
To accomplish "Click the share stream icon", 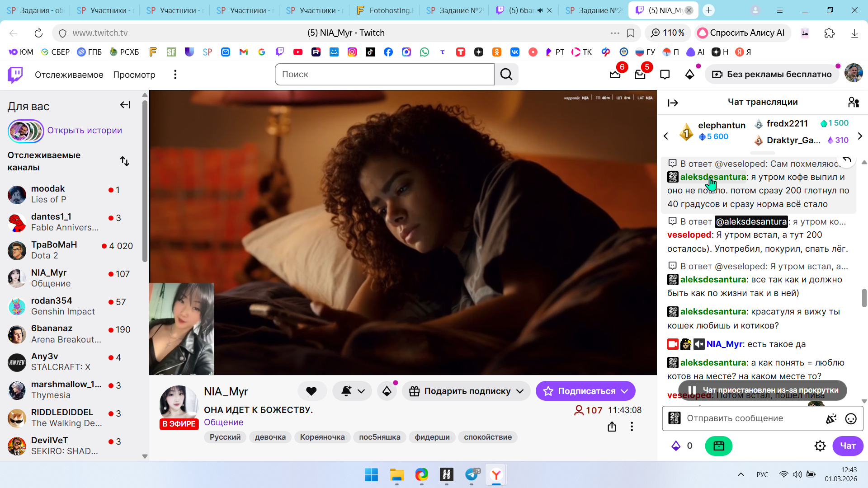I will tap(612, 427).
